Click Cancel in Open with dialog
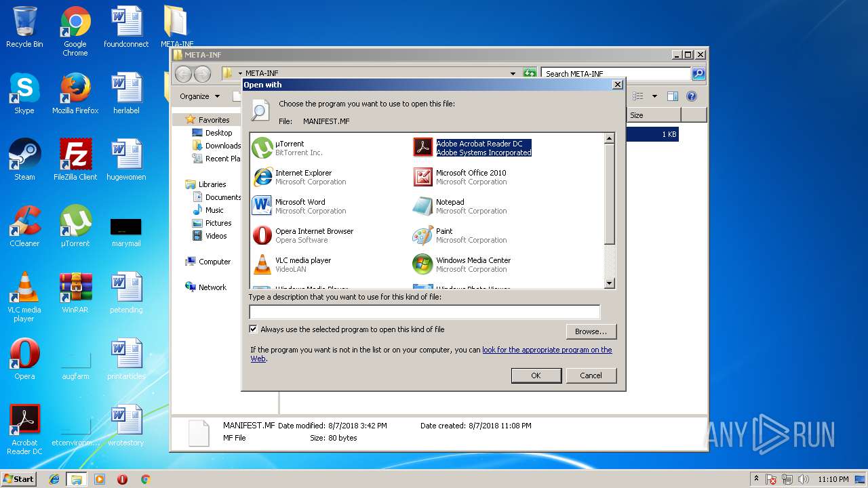Viewport: 868px width, 488px height. pos(591,375)
